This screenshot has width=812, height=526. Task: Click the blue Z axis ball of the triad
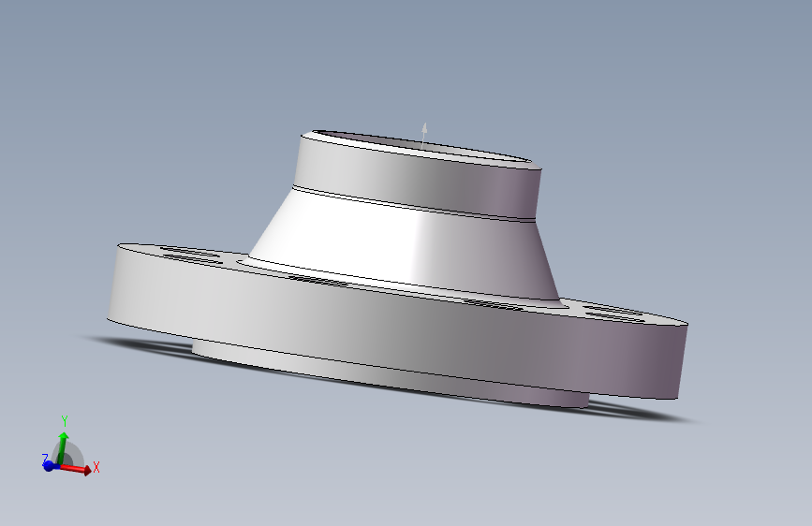[x=49, y=466]
